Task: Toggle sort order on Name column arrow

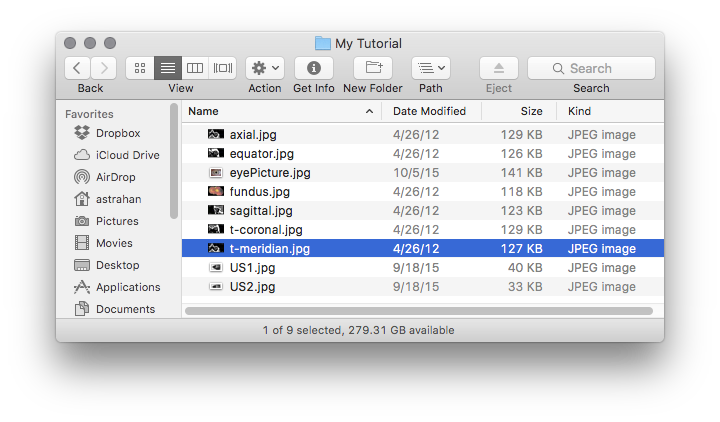Action: coord(369,111)
